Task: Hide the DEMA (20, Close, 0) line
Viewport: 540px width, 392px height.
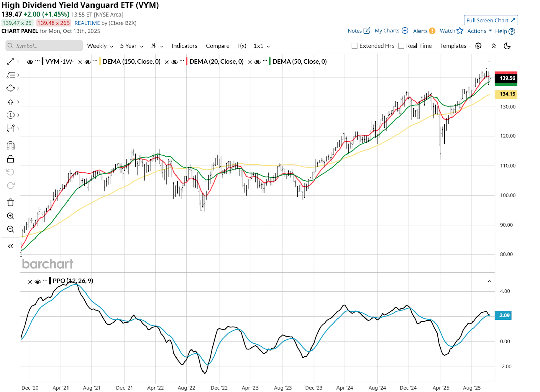Action: coord(174,62)
